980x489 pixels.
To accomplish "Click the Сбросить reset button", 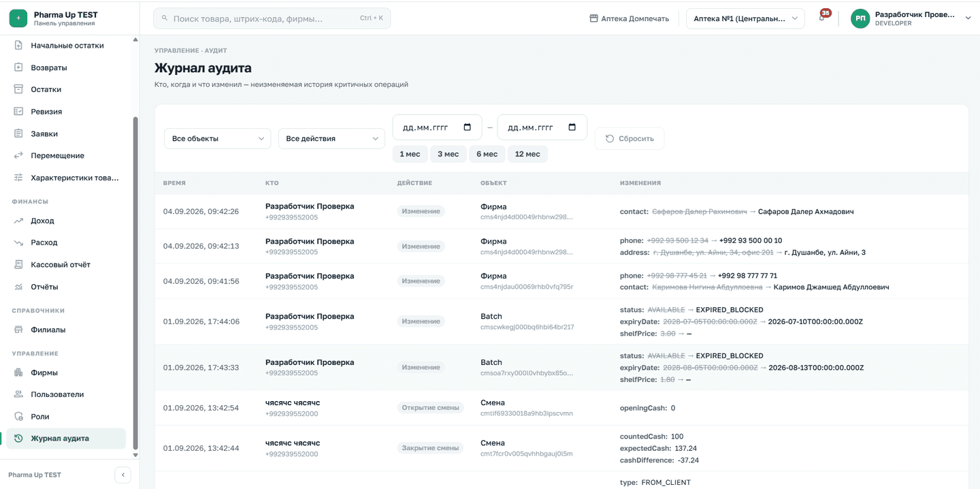I will (x=630, y=138).
